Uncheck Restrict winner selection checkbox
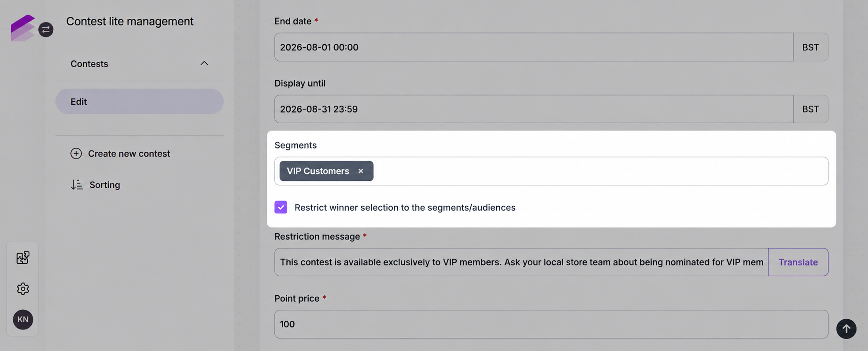This screenshot has height=351, width=868. pos(281,207)
